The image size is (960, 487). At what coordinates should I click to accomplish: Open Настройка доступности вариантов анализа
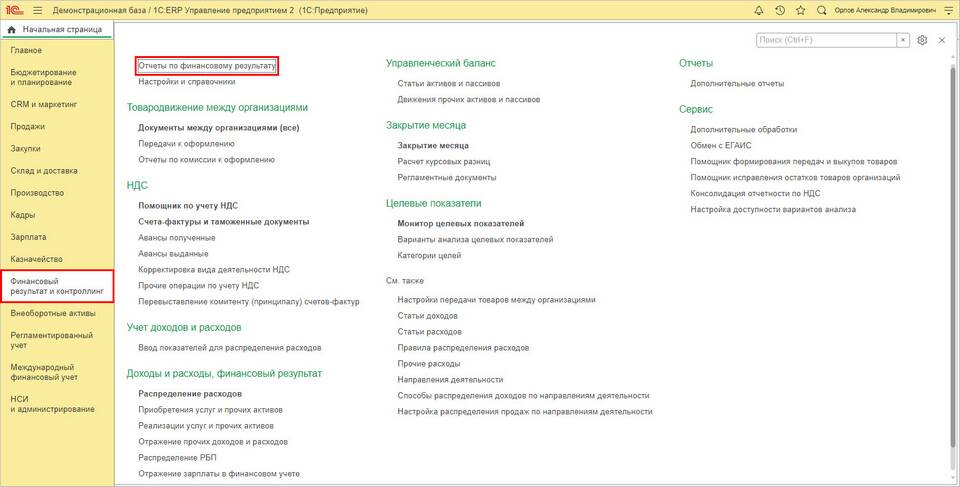pyautogui.click(x=773, y=210)
